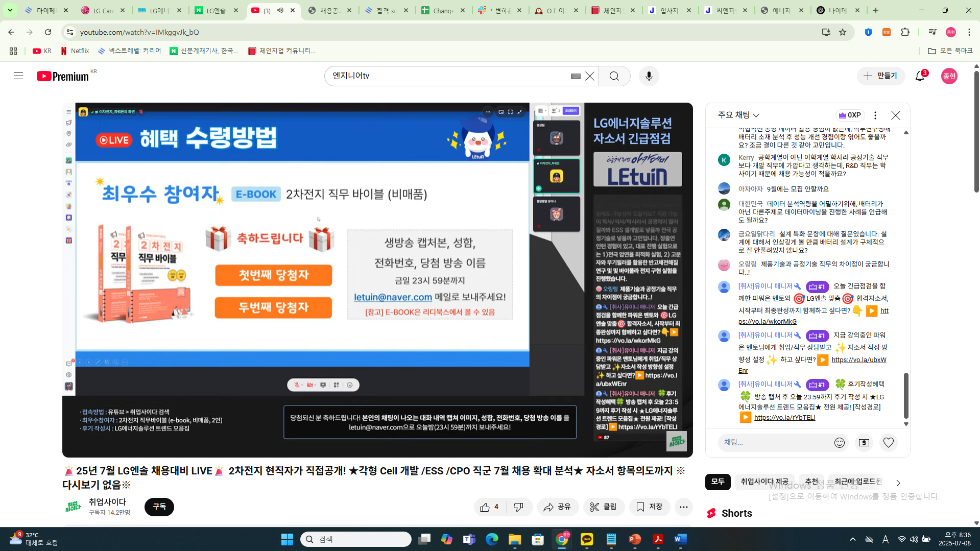This screenshot has height=551, width=980.
Task: Open the 0XP channel points badge
Action: (850, 115)
